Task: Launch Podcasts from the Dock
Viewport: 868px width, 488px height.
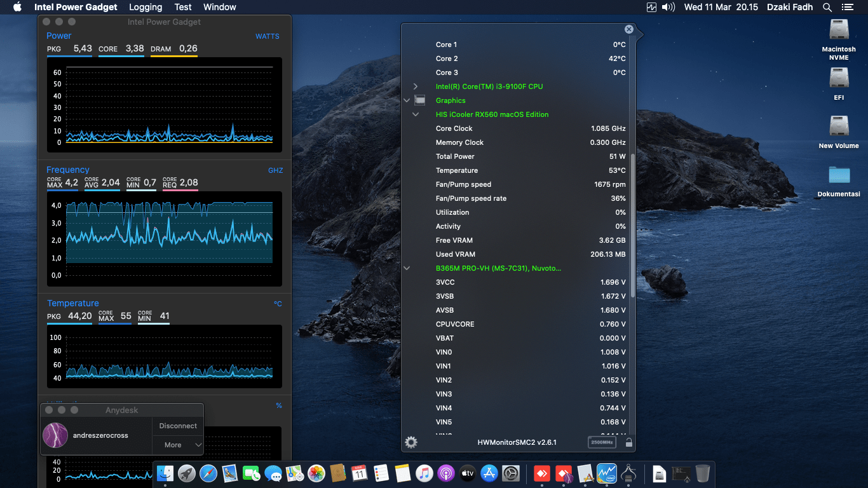Action: click(x=445, y=473)
